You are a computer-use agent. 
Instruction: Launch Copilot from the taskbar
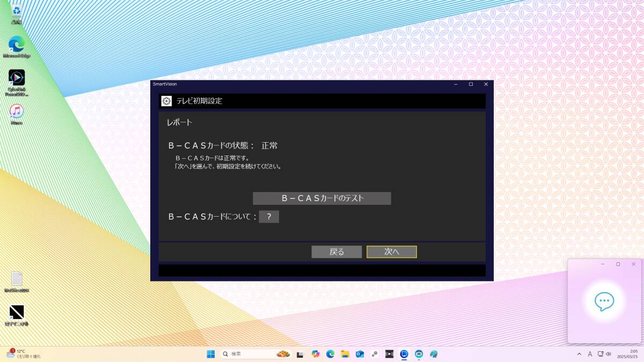click(316, 354)
